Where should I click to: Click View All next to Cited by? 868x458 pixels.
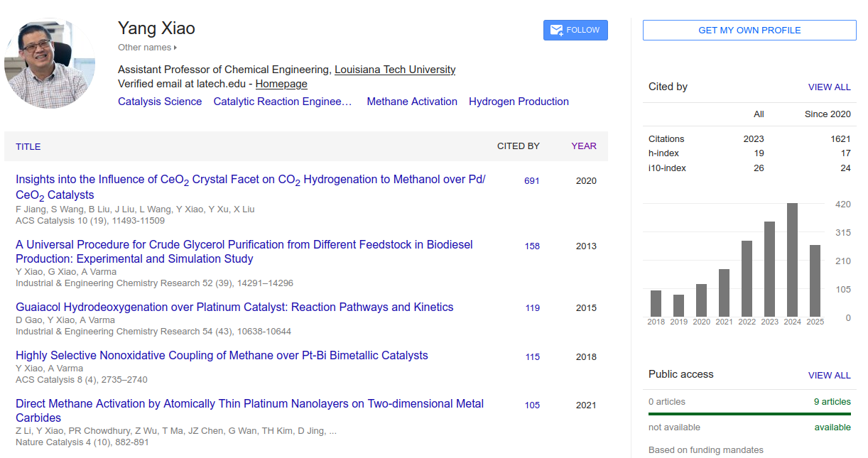point(829,87)
